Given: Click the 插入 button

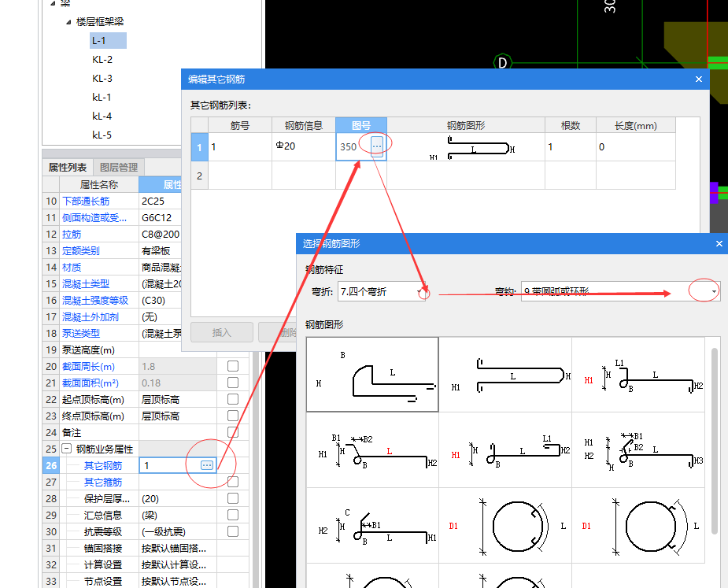Looking at the screenshot, I should coord(221,332).
